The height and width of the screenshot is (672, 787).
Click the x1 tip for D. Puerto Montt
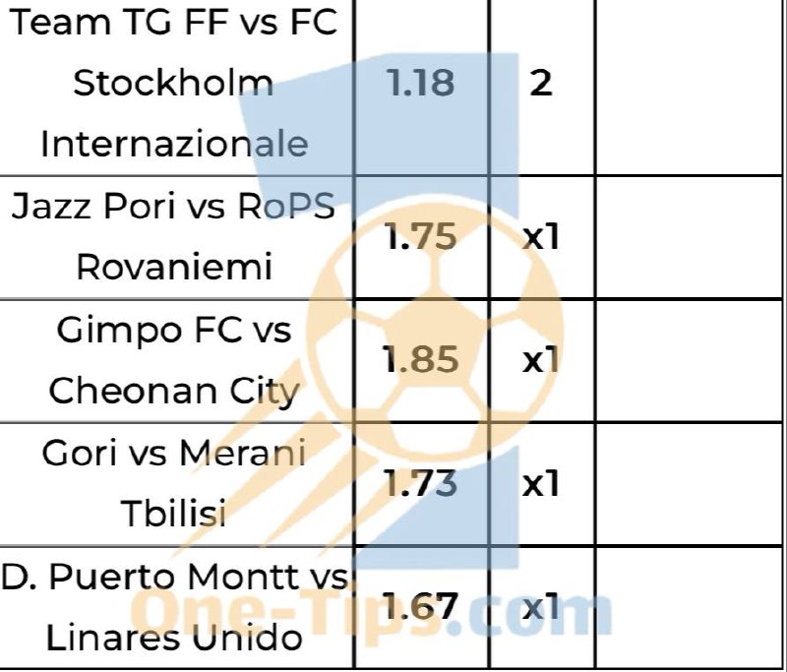[x=541, y=607]
